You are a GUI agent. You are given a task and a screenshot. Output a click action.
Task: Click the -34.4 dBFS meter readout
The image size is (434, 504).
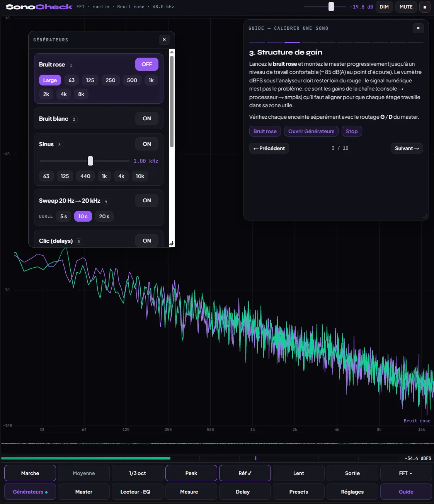418,458
